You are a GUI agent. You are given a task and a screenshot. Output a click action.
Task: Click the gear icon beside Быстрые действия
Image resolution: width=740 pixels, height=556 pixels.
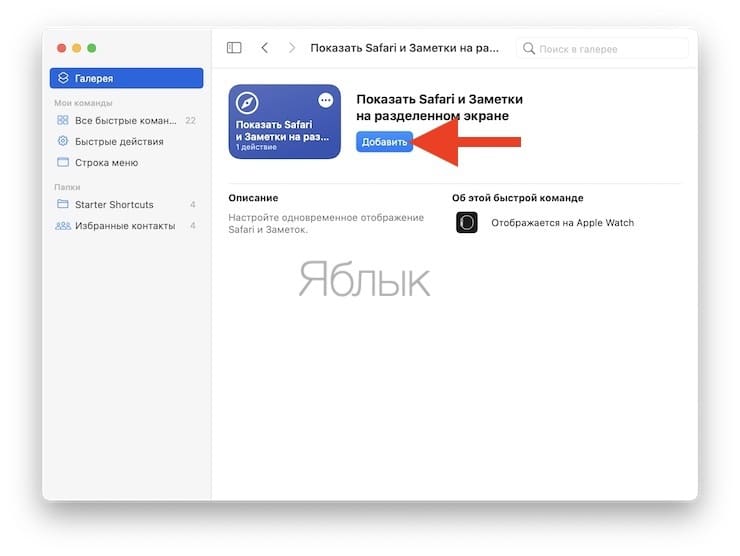coord(63,141)
